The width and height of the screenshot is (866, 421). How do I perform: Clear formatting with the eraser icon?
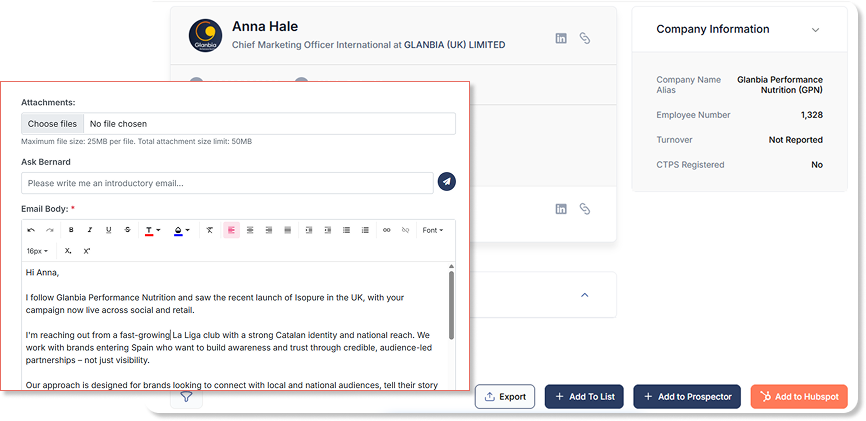pyautogui.click(x=210, y=230)
